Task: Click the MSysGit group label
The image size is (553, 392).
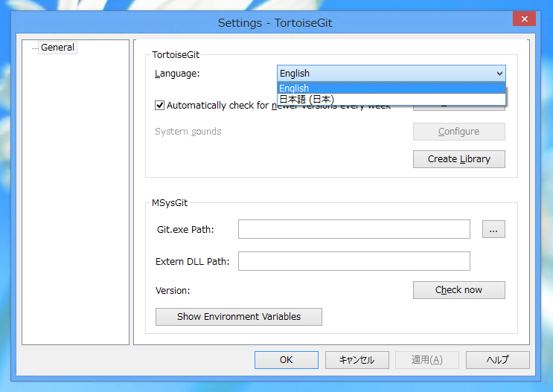Action: [x=170, y=203]
